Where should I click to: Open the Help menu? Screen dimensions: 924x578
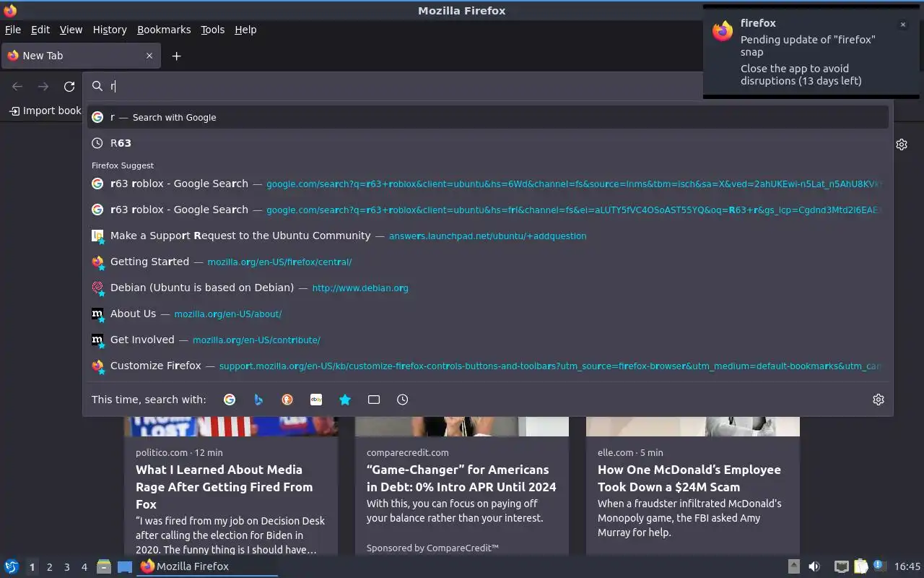pos(245,30)
